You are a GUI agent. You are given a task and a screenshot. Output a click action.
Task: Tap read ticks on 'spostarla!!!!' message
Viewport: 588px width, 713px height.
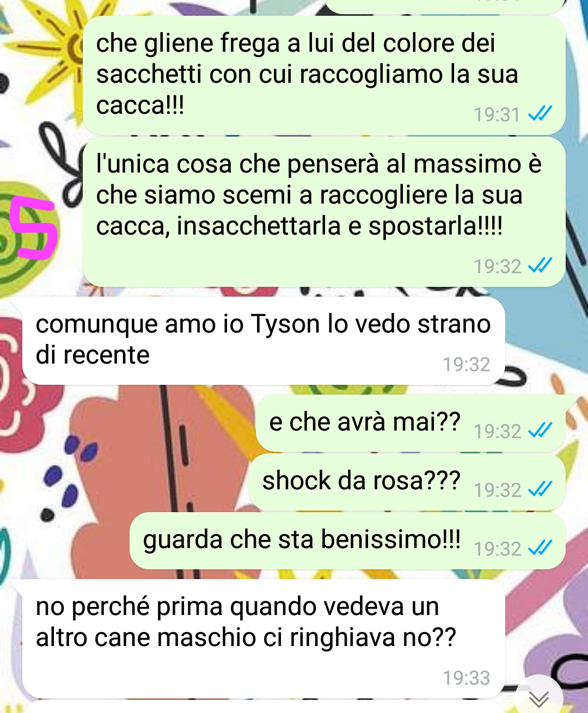tap(541, 266)
